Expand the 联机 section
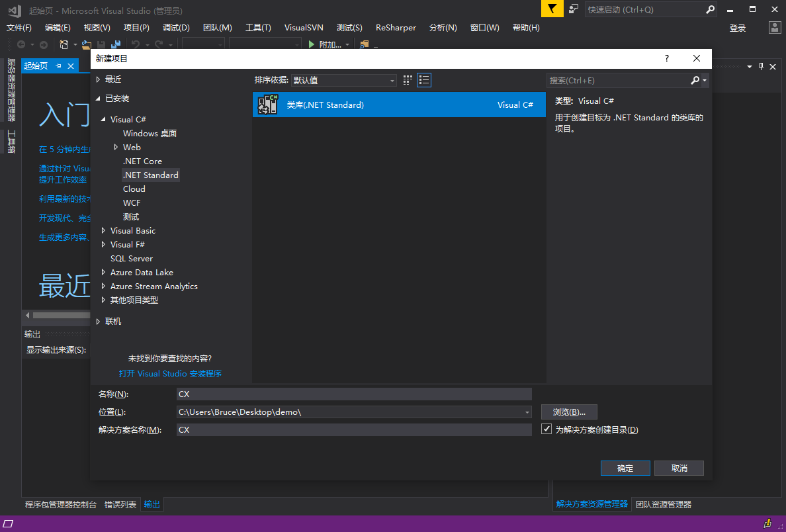The image size is (786, 532). click(x=98, y=322)
